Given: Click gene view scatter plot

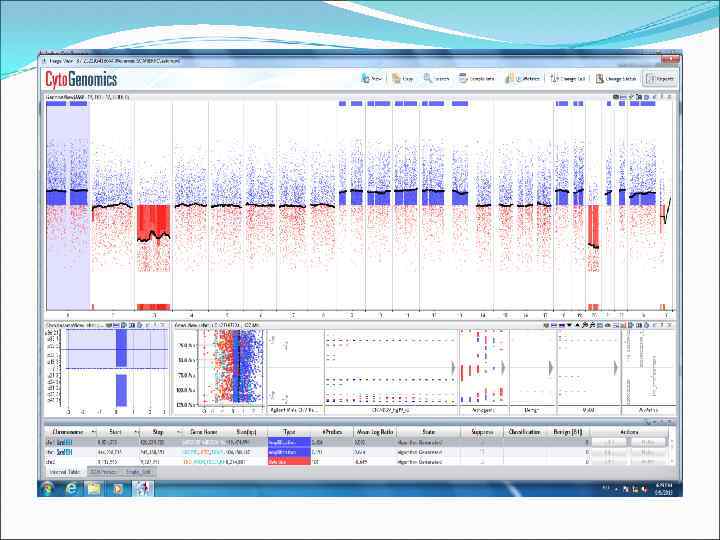Looking at the screenshot, I should pyautogui.click(x=233, y=366).
